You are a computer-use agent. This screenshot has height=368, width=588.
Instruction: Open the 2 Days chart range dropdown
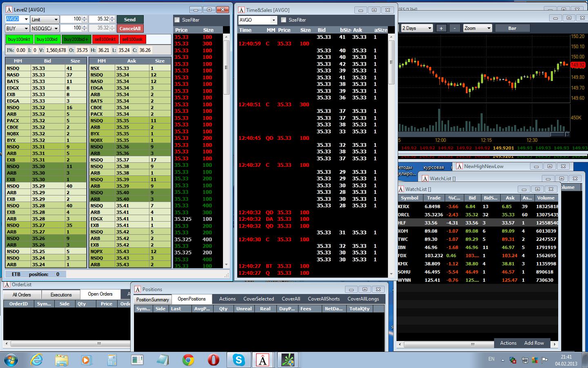[416, 28]
